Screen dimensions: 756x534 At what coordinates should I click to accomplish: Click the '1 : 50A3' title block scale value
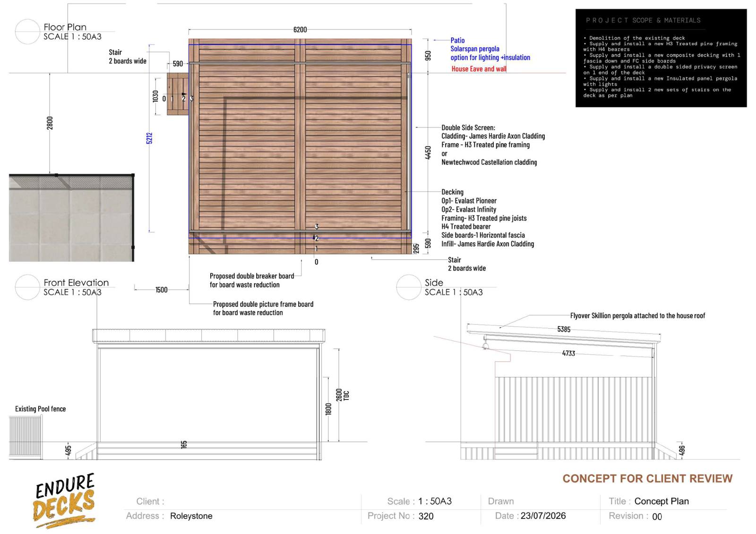[435, 501]
